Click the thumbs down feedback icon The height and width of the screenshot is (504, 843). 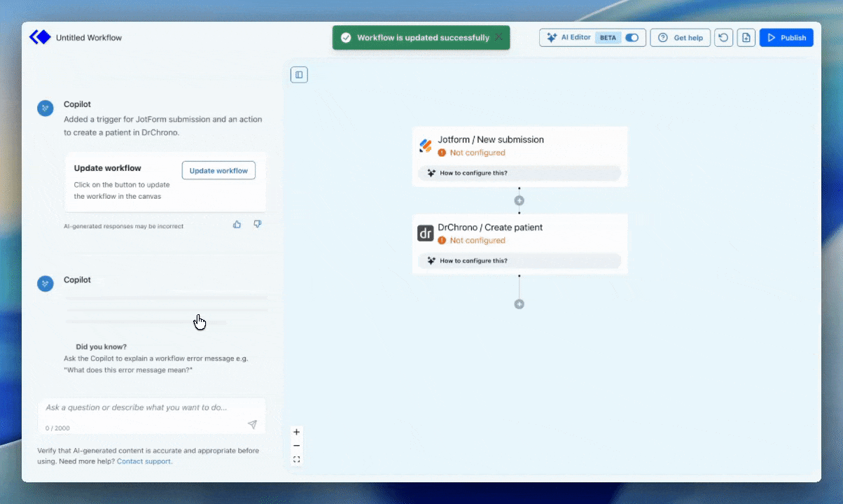click(257, 224)
